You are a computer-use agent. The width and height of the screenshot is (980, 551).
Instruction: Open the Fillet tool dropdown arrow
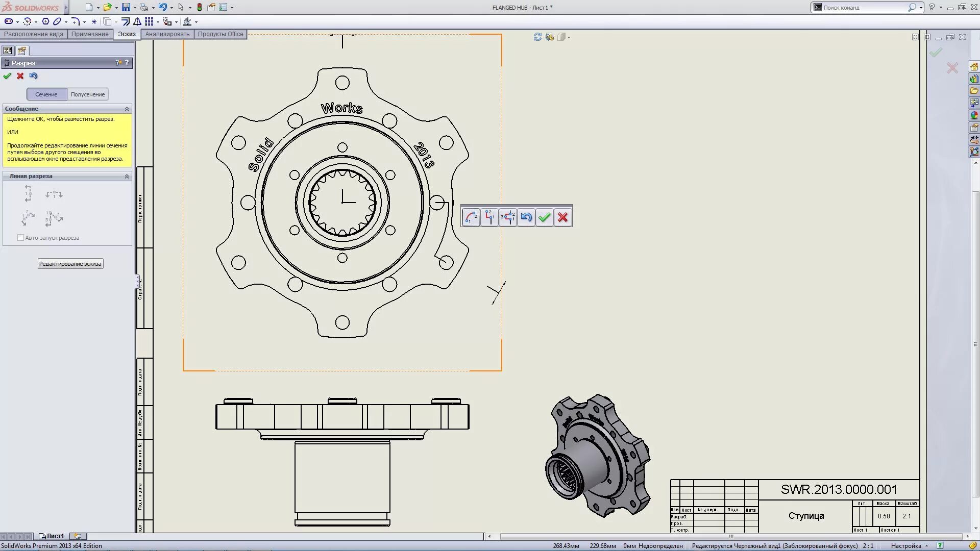pos(84,22)
